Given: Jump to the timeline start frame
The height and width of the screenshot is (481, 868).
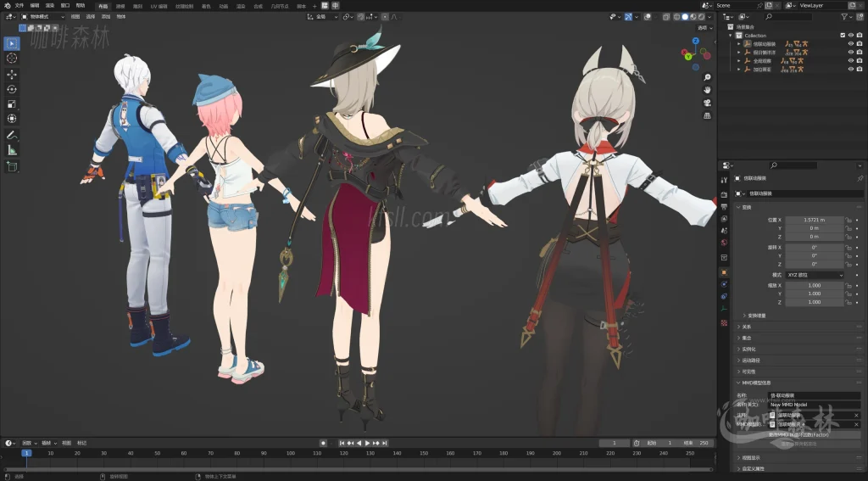Looking at the screenshot, I should pyautogui.click(x=342, y=444).
